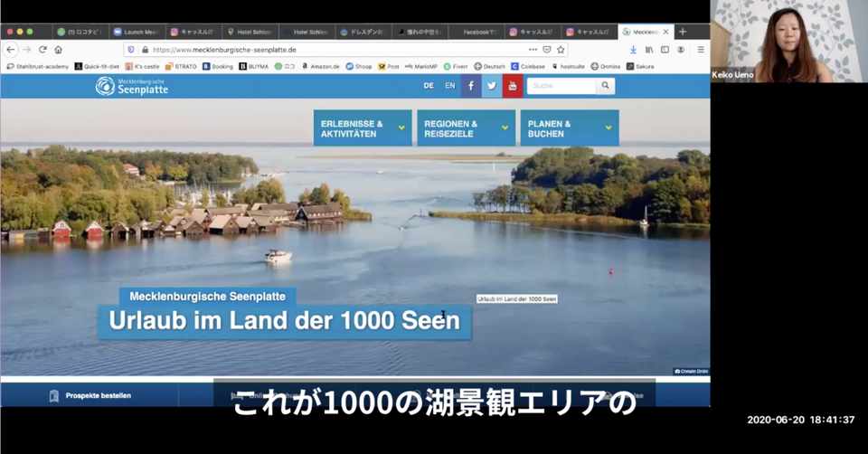The height and width of the screenshot is (454, 868).
Task: Switch to the Launch Meeting browser tab
Action: pyautogui.click(x=137, y=32)
